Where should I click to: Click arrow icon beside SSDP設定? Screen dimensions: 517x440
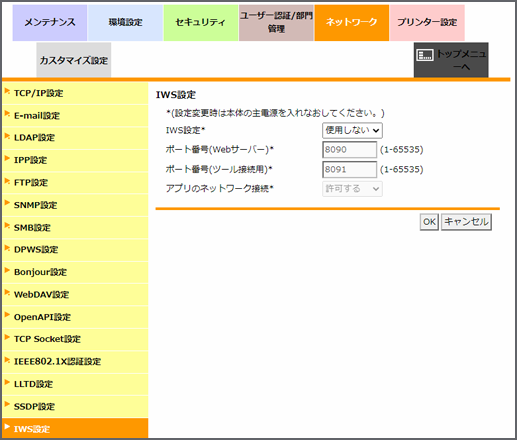coord(7,404)
